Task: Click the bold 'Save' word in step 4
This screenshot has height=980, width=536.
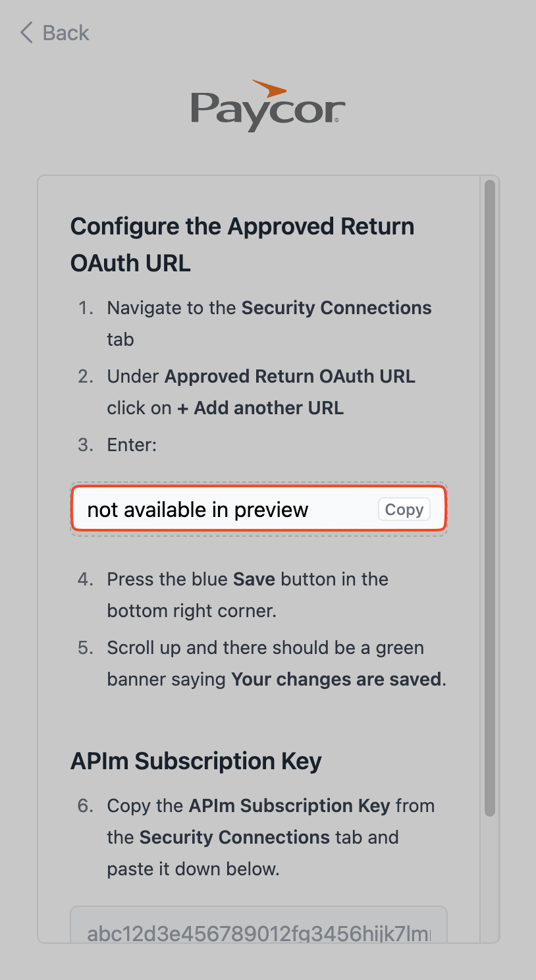Action: tap(254, 580)
